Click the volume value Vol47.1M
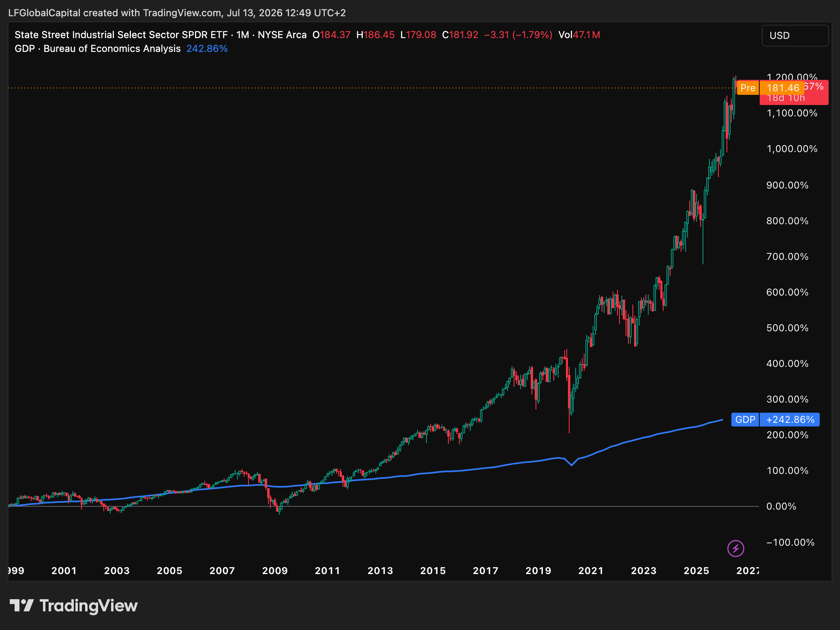Image resolution: width=840 pixels, height=630 pixels. click(x=579, y=35)
